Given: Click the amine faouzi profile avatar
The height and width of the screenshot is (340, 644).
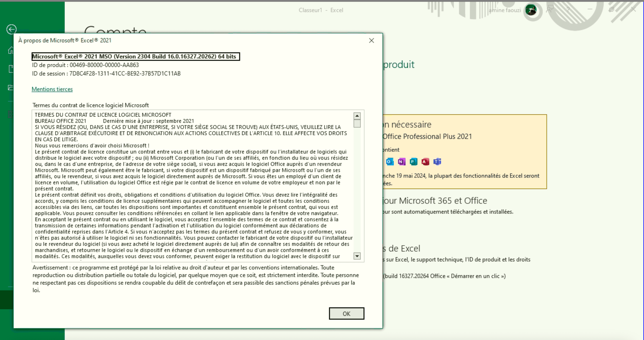Looking at the screenshot, I should click(x=531, y=10).
